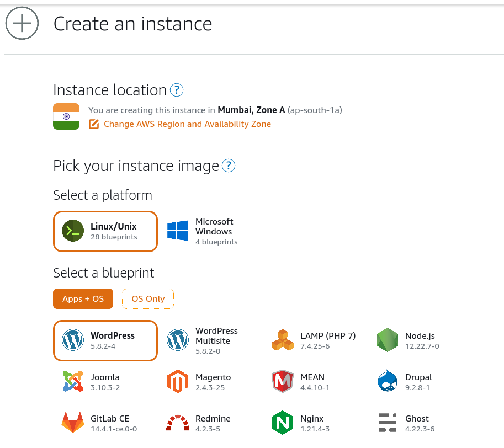Viewport: 504px width, 448px height.
Task: Choose the Ghost blueprint name
Action: pyautogui.click(x=417, y=418)
